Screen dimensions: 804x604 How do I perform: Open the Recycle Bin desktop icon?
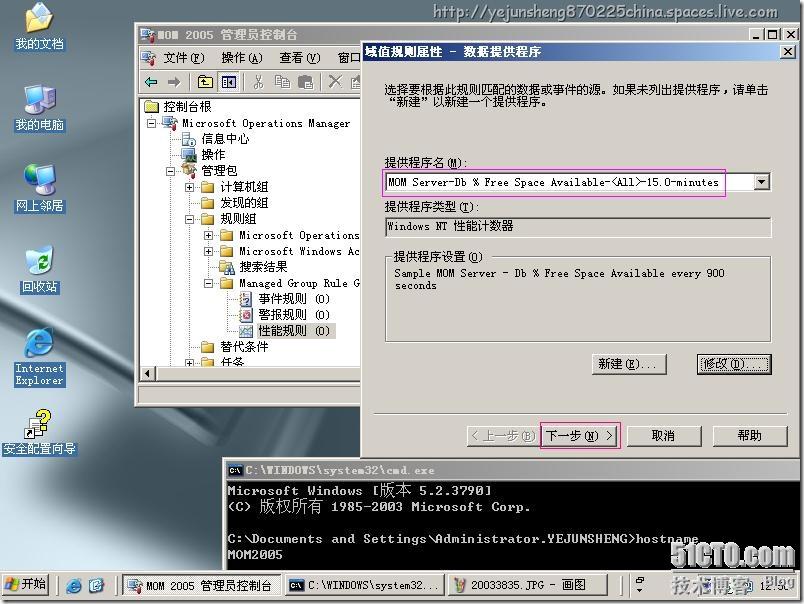click(39, 270)
